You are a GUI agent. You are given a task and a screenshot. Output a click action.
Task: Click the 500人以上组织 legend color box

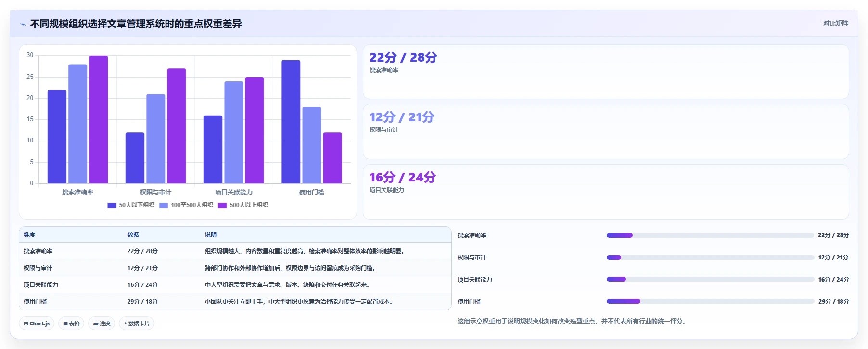coord(222,206)
